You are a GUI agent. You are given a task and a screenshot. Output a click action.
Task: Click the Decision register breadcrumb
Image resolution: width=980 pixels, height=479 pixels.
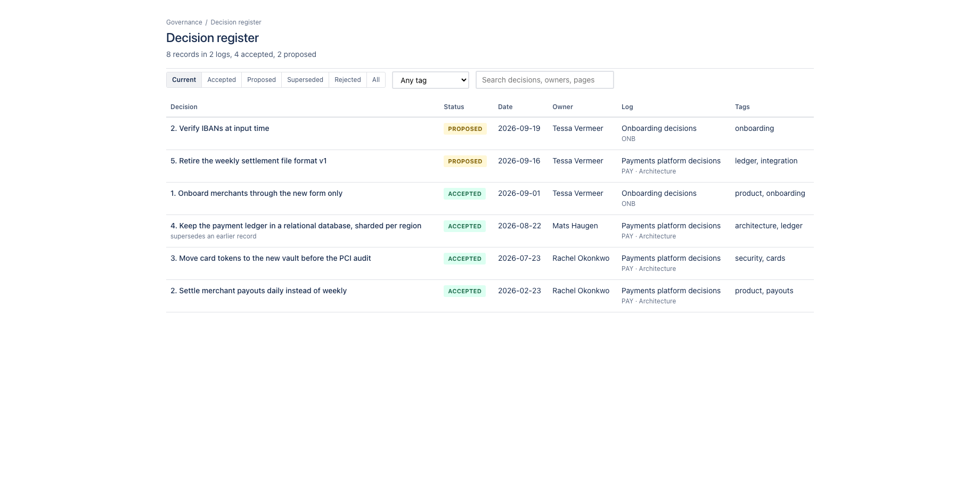pos(236,22)
